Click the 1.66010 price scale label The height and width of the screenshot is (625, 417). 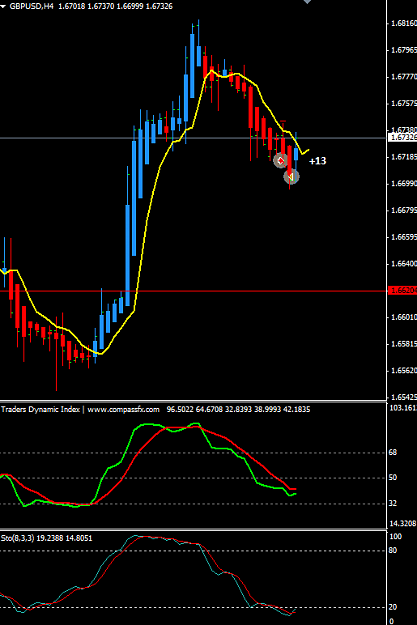pyautogui.click(x=404, y=317)
